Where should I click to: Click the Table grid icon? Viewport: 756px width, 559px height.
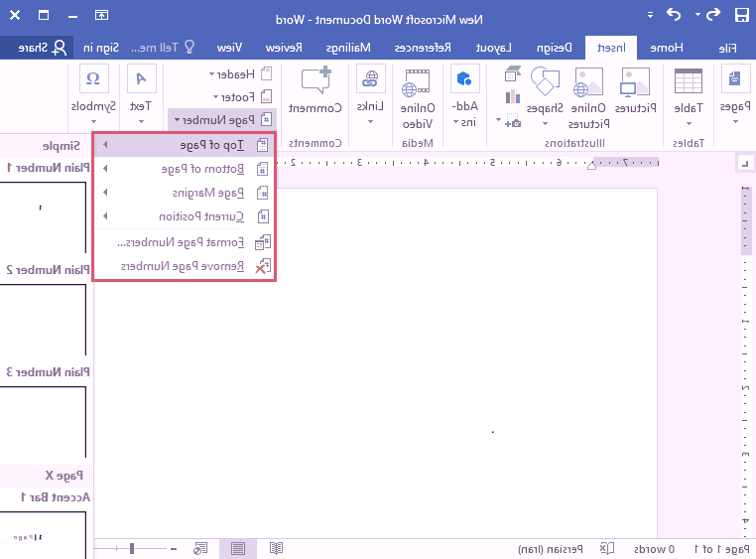(x=689, y=80)
